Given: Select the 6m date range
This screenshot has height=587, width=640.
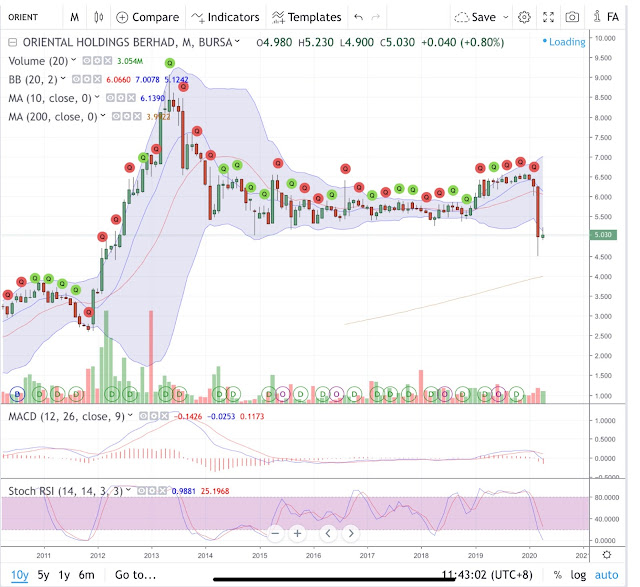Looking at the screenshot, I should (x=87, y=575).
